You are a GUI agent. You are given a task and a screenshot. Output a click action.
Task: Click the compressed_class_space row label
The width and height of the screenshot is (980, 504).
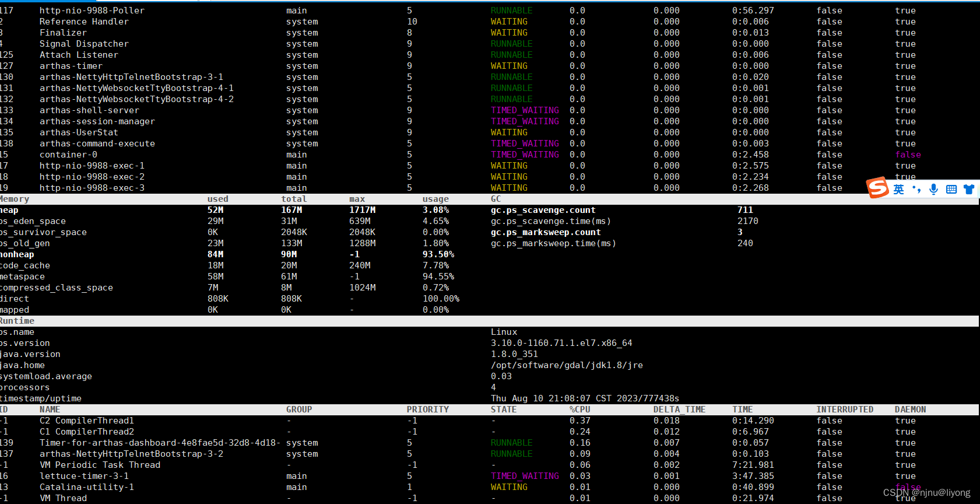point(57,288)
